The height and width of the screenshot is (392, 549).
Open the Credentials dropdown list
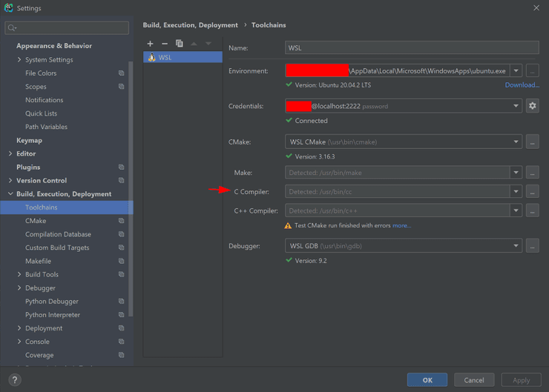(x=516, y=106)
